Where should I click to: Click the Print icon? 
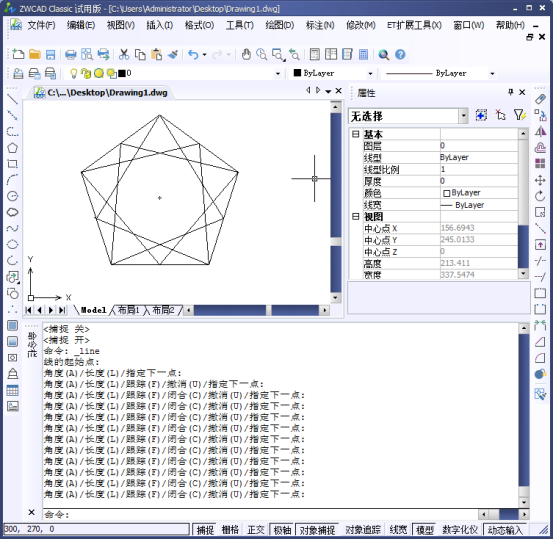[71, 54]
